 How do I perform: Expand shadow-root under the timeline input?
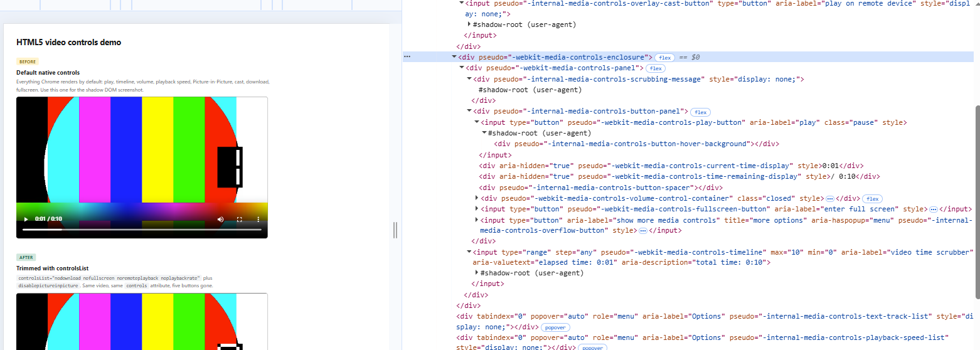click(x=477, y=273)
